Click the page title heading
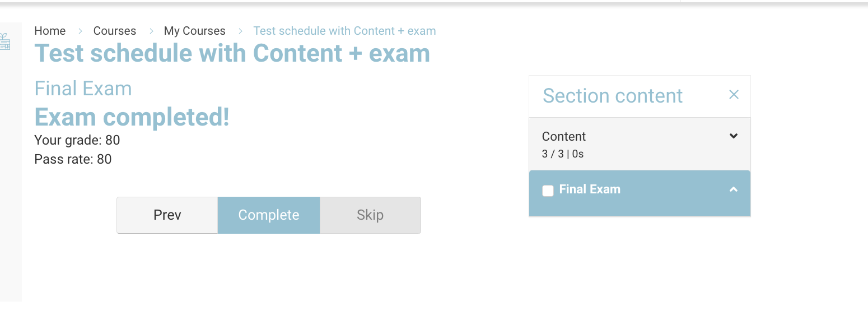This screenshot has height=315, width=868. click(x=232, y=53)
